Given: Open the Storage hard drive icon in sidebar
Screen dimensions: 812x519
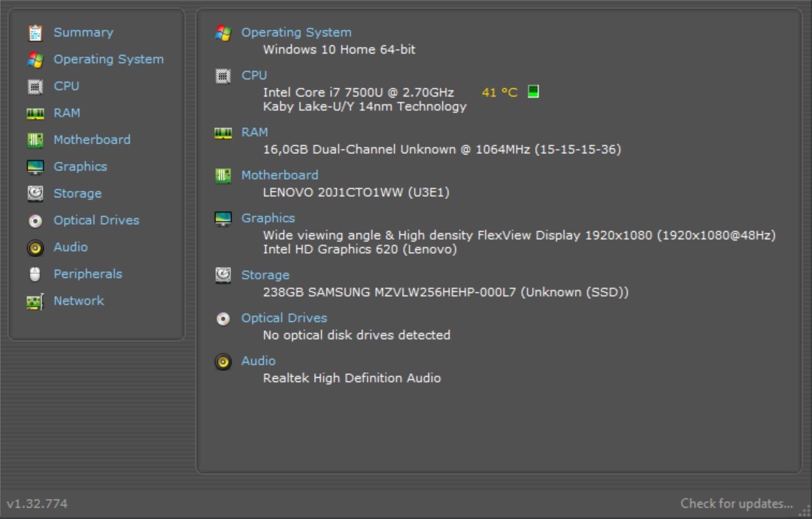Looking at the screenshot, I should (35, 194).
